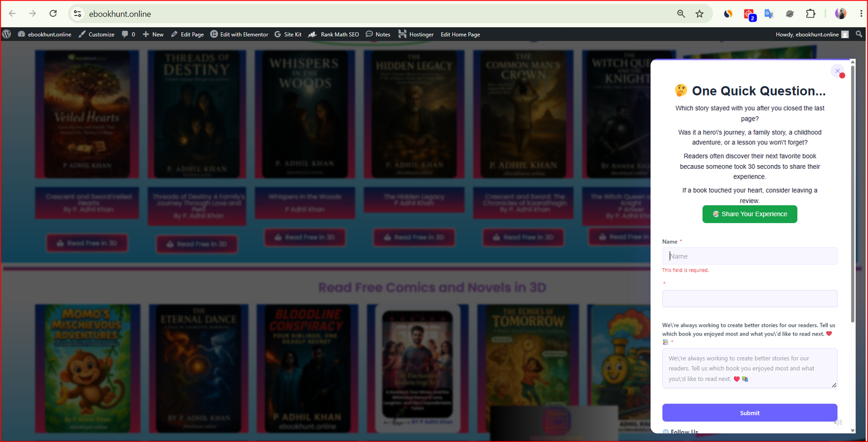868x442 pixels.
Task: Open The Eternal Dance cover
Action: pos(198,368)
